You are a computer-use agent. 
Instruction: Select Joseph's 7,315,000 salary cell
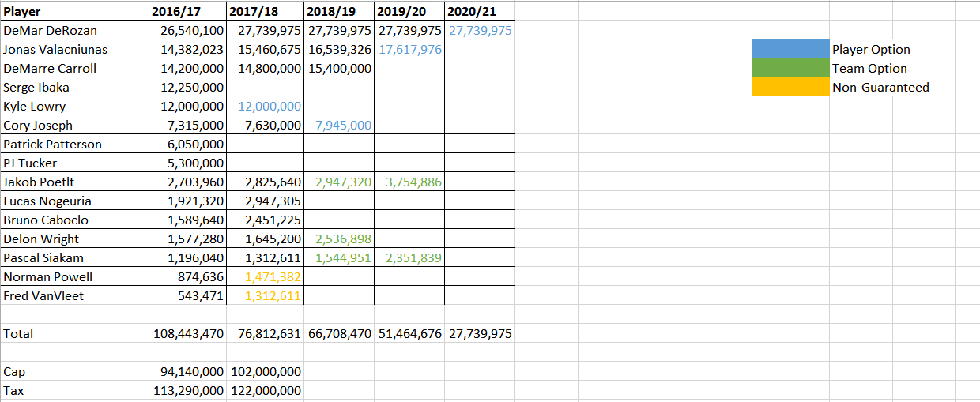(x=187, y=125)
